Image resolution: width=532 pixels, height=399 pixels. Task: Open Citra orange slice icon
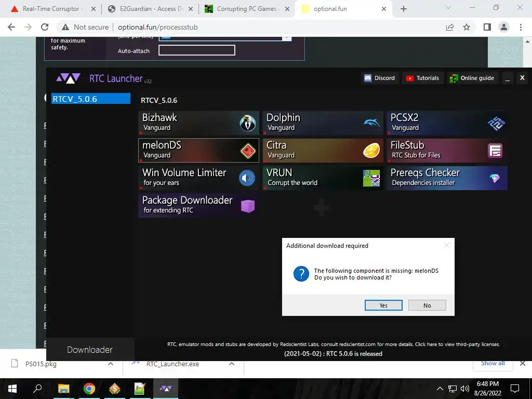371,151
